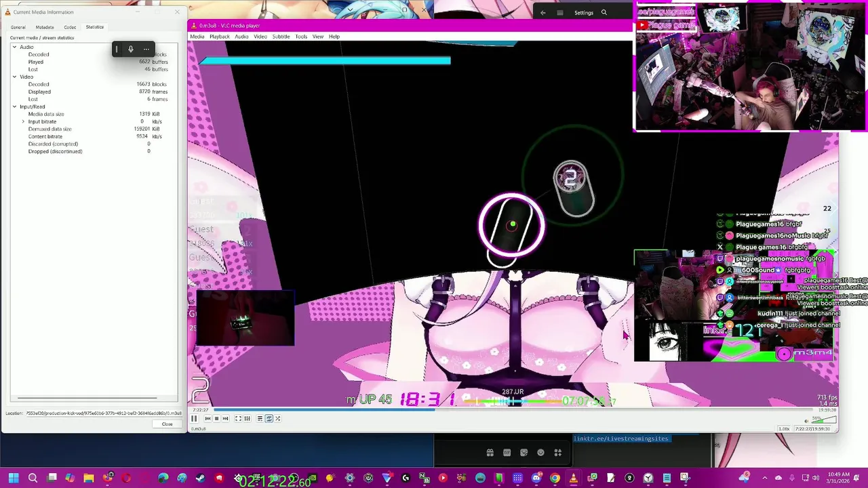
Task: Open the floating toolbar three-dots menu
Action: click(146, 49)
